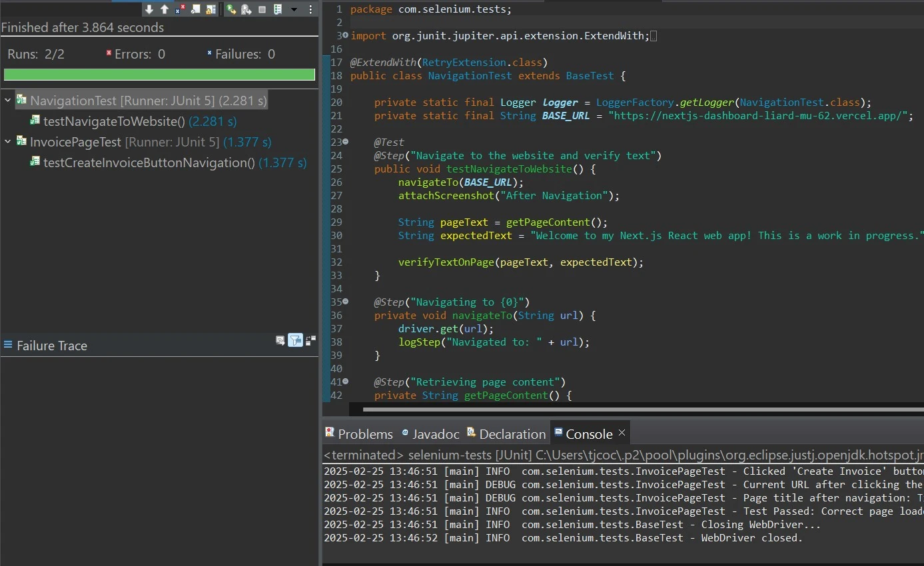The image size is (924, 566).
Task: Close the Console tab
Action: 622,433
